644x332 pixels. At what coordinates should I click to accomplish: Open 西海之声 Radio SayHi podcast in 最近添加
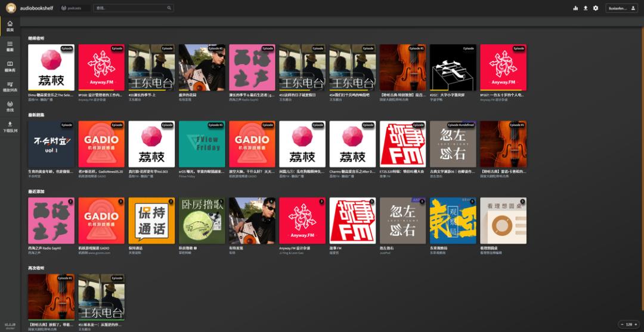coord(51,220)
